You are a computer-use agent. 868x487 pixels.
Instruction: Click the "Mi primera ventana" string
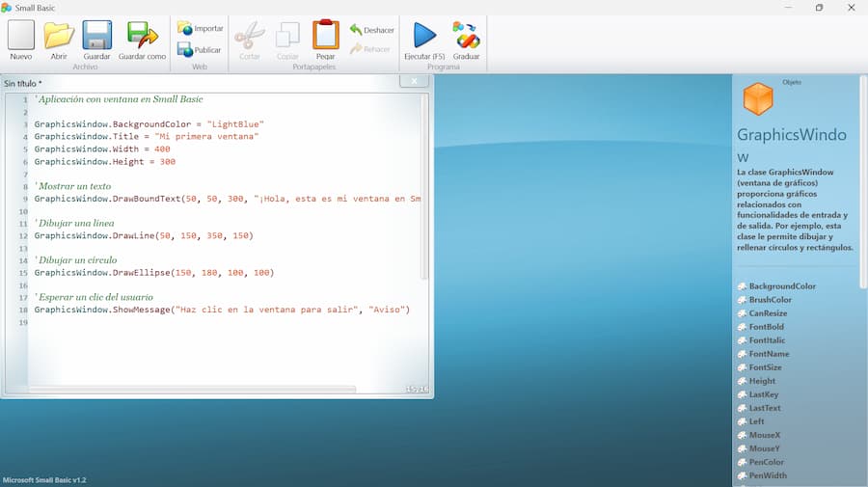[x=206, y=136]
